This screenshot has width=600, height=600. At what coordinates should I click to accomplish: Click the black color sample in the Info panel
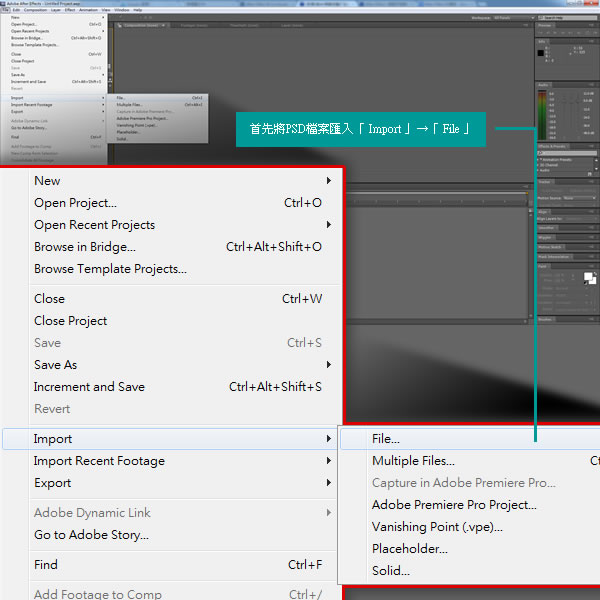(540, 53)
